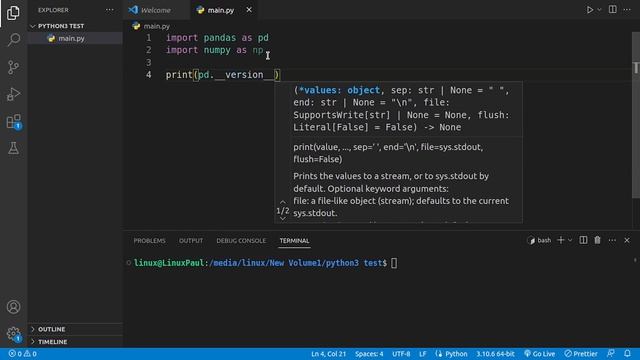This screenshot has width=640, height=360.
Task: Open the Manage gear settings
Action: [x=13, y=334]
